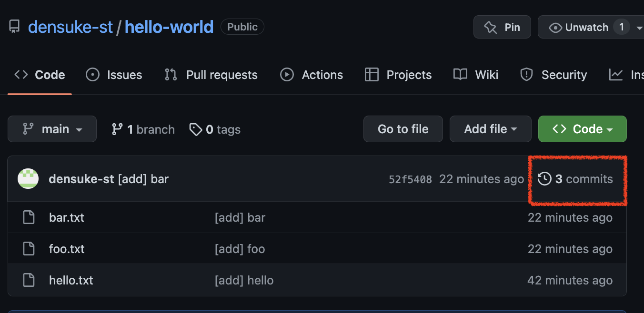Pin the repository with the Pin button
The image size is (644, 313).
(502, 27)
